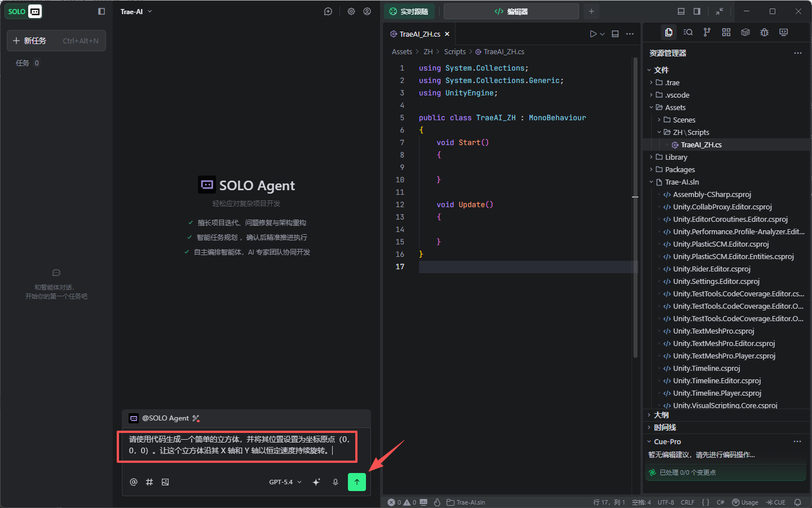The height and width of the screenshot is (508, 812).
Task: Click the C# language mode indicator
Action: coord(721,502)
